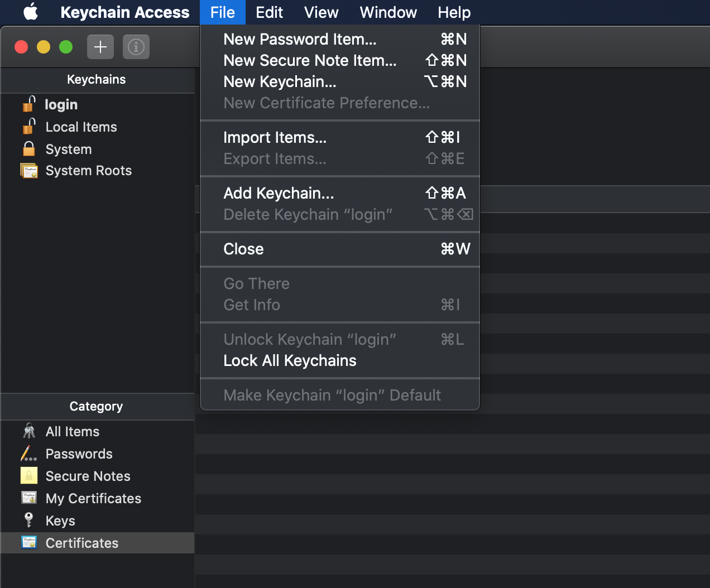Click the System keychain locked padlock icon
The height and width of the screenshot is (588, 710).
pos(29,148)
